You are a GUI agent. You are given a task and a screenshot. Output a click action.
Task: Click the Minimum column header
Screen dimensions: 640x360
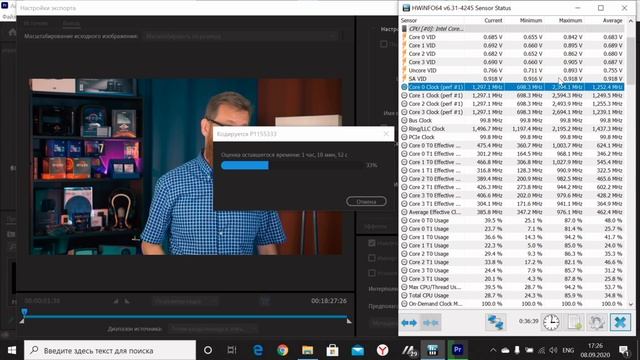[x=531, y=20]
